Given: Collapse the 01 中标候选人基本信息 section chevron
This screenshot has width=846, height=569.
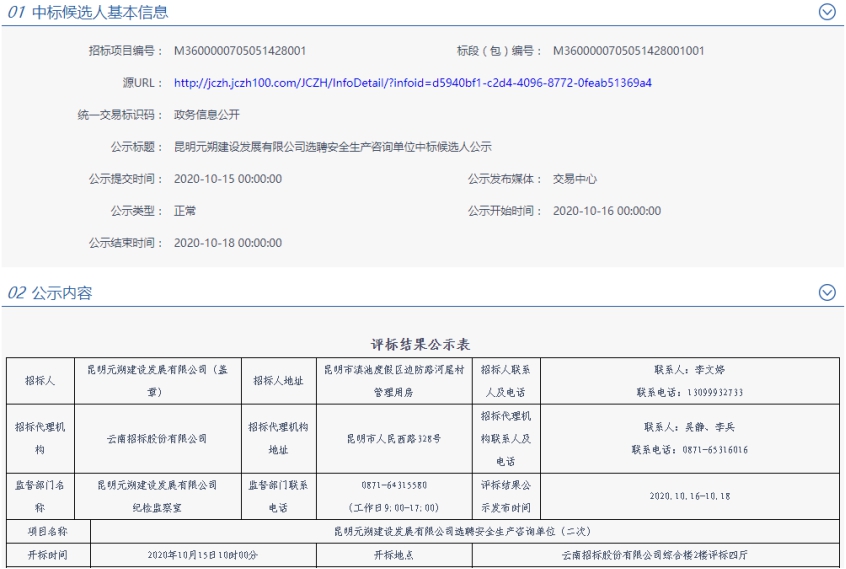Looking at the screenshot, I should click(x=826, y=12).
